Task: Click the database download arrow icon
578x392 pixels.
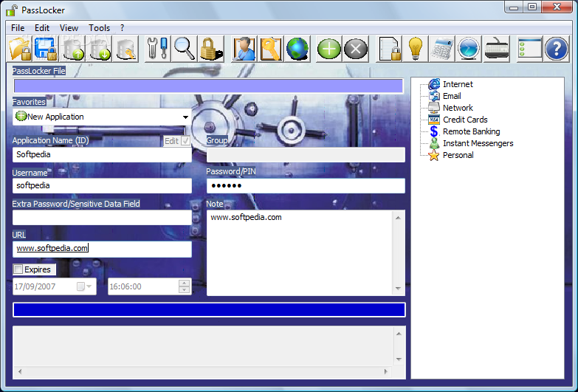Action: [x=100, y=49]
